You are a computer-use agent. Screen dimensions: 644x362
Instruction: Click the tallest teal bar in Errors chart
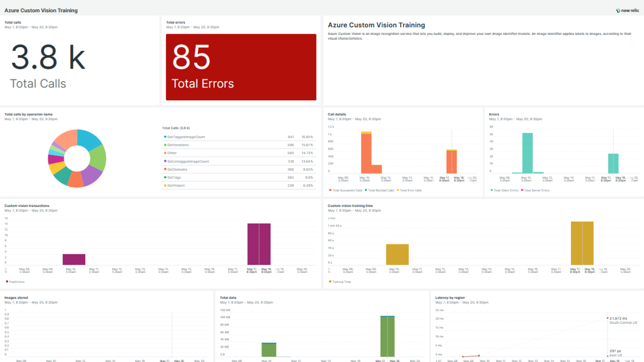(x=527, y=153)
